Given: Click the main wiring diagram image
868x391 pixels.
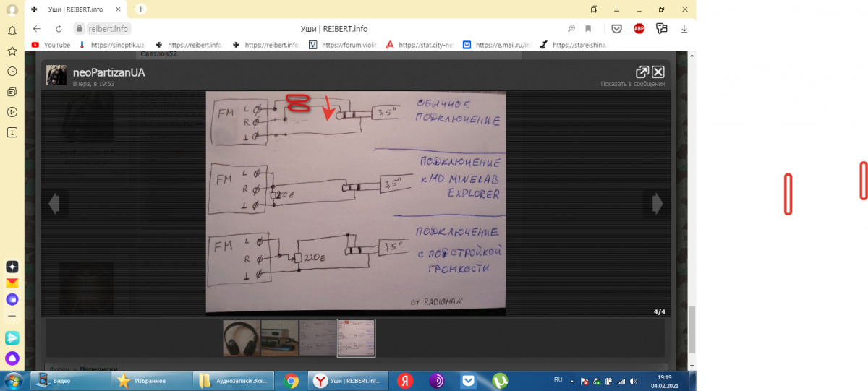Looking at the screenshot, I should [x=356, y=203].
